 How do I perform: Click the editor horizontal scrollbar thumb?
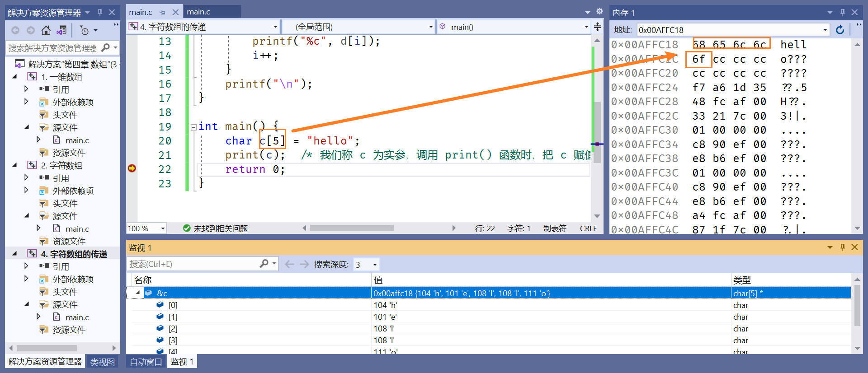352,228
